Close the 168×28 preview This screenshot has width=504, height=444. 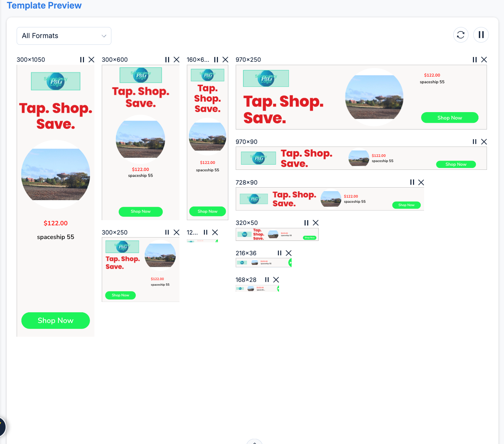[276, 280]
